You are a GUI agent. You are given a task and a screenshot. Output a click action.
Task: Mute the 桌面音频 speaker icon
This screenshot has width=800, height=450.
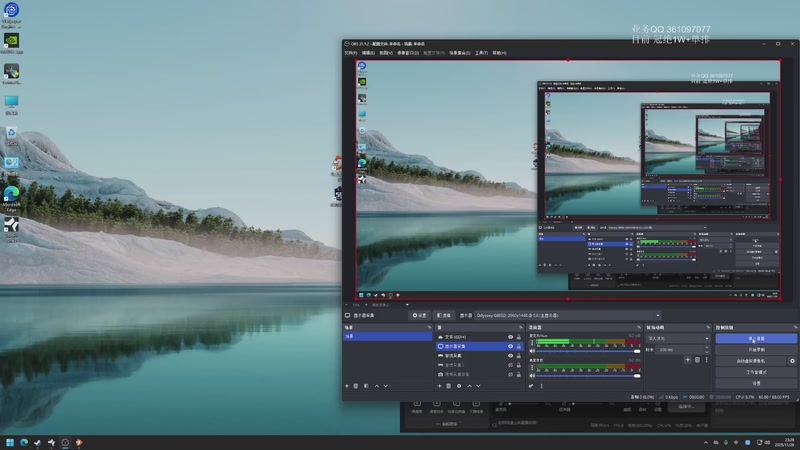pos(532,376)
